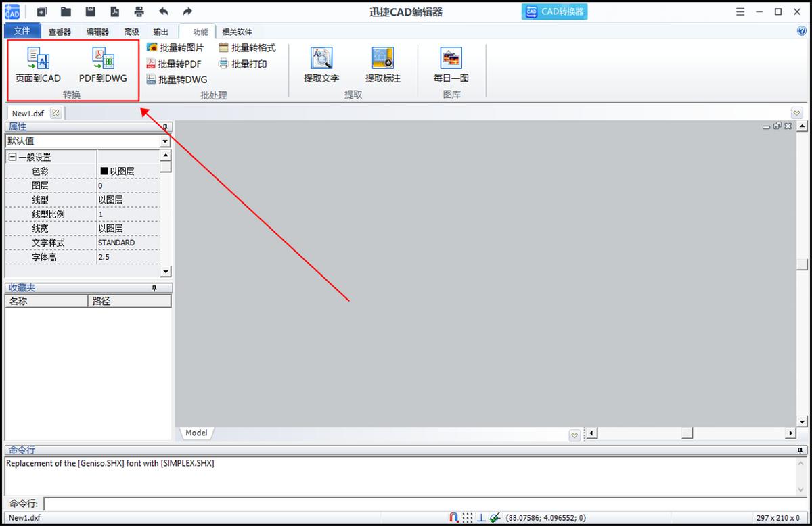Image resolution: width=812 pixels, height=526 pixels.
Task: Click the Print icon in quick toolbar
Action: (x=139, y=11)
